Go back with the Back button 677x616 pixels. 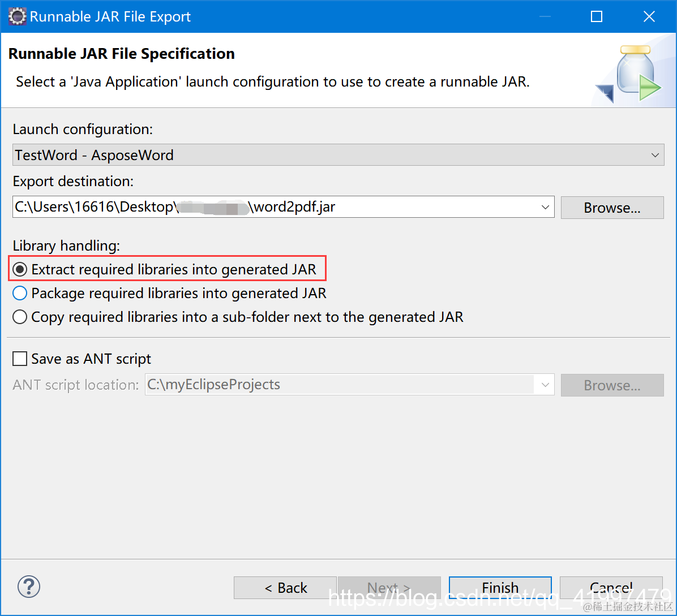(285, 588)
